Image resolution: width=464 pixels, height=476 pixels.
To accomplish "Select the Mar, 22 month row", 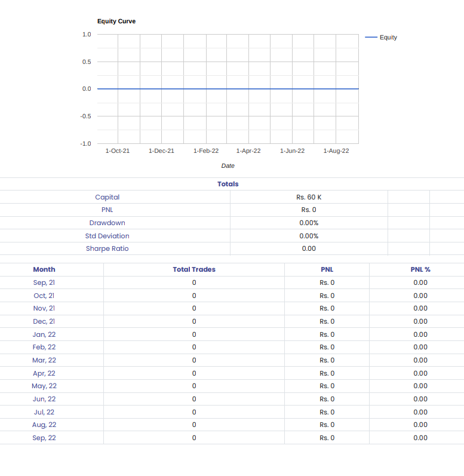I will point(232,360).
